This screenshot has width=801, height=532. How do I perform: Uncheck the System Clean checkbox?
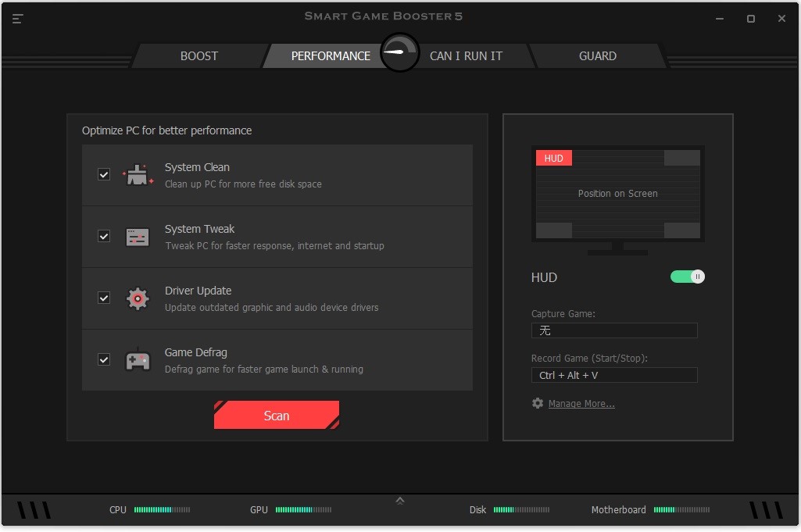104,174
